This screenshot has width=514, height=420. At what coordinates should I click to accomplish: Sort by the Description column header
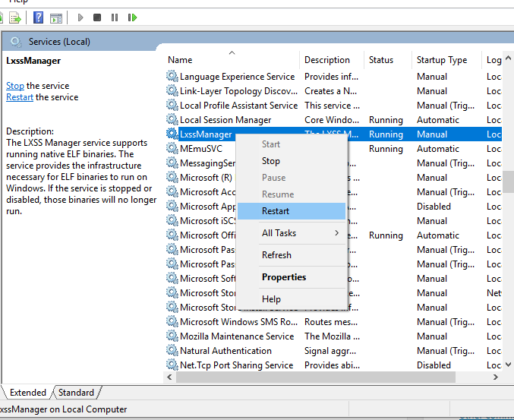point(332,60)
